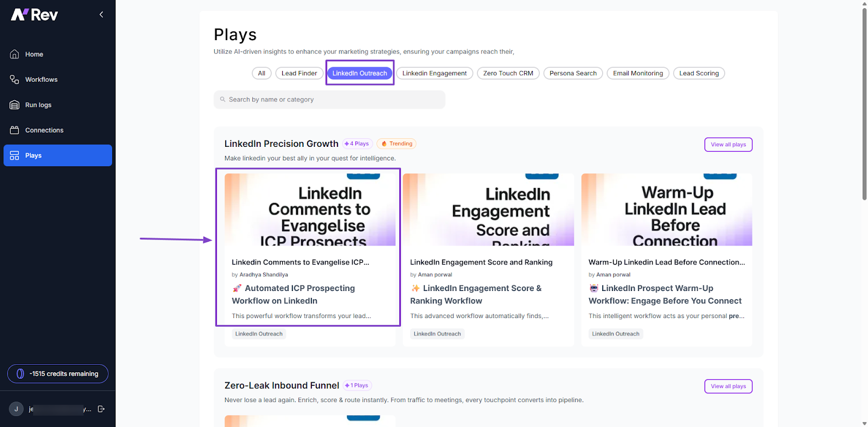Click the LinkedIn Outreach tag under the Warm-Up card

click(616, 334)
